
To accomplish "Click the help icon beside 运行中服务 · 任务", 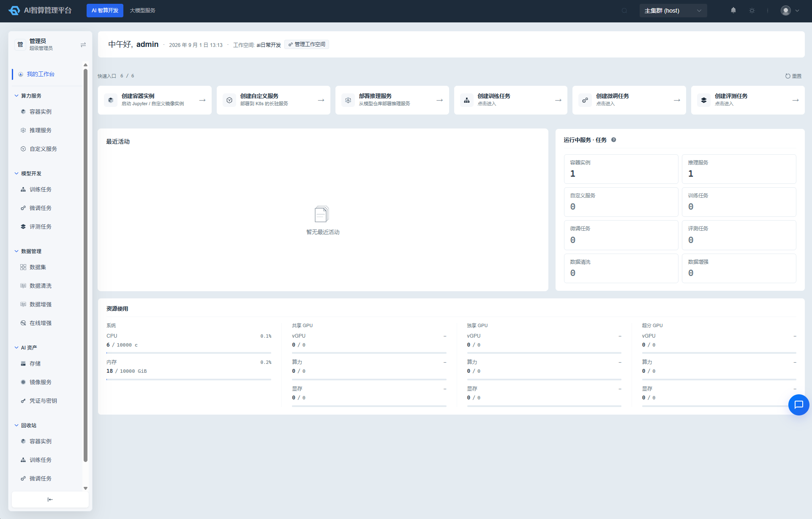I will [613, 140].
